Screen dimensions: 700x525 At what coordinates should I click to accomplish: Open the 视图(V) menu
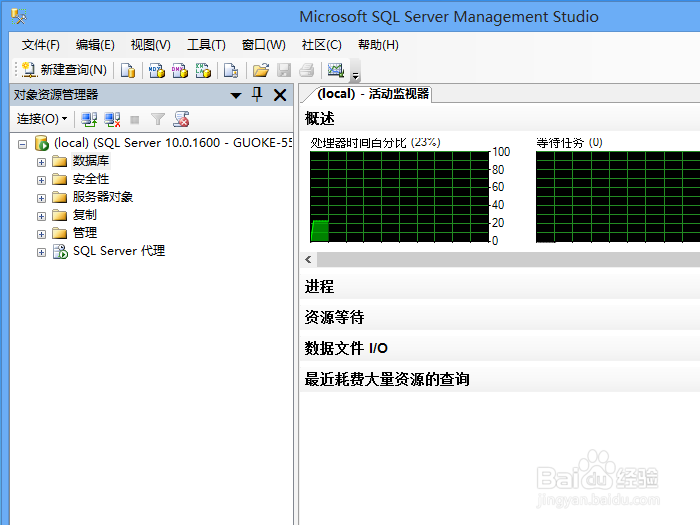click(150, 45)
